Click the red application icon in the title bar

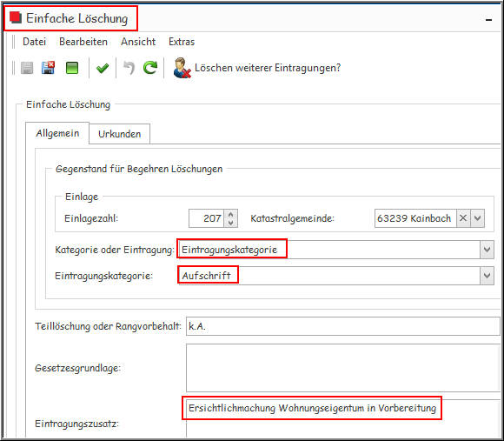[x=16, y=17]
